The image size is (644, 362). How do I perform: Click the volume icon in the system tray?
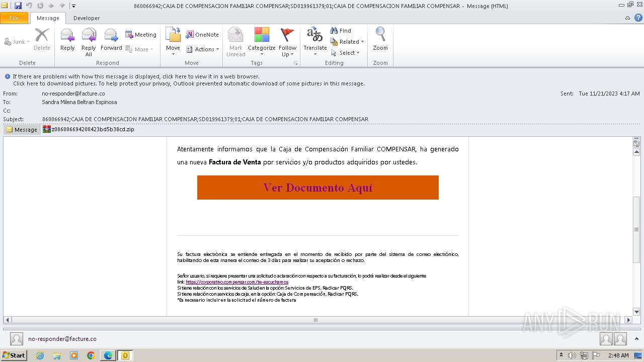[x=572, y=355]
